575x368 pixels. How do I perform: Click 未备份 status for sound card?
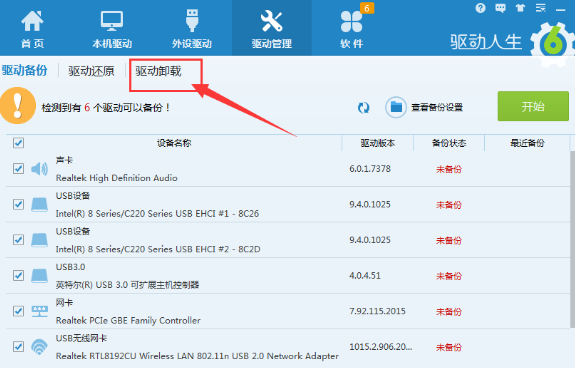(x=449, y=169)
